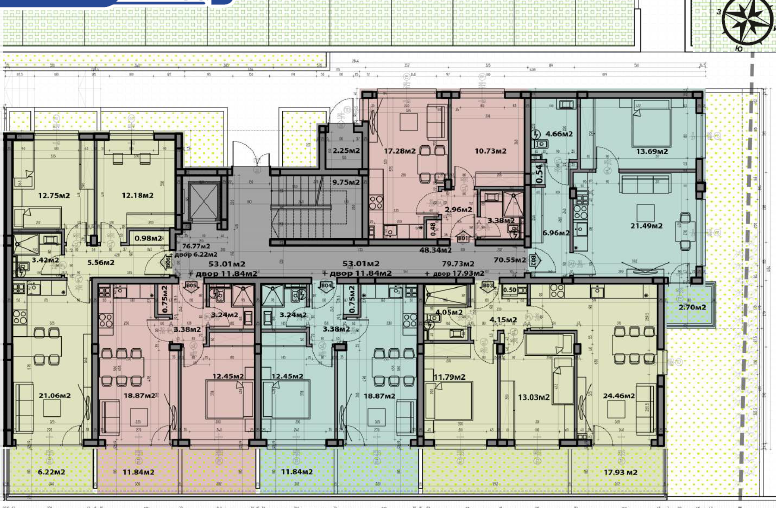The width and height of the screenshot is (776, 508).
Task: Select the 4.66m2 bathroom label
Action: pyautogui.click(x=558, y=133)
